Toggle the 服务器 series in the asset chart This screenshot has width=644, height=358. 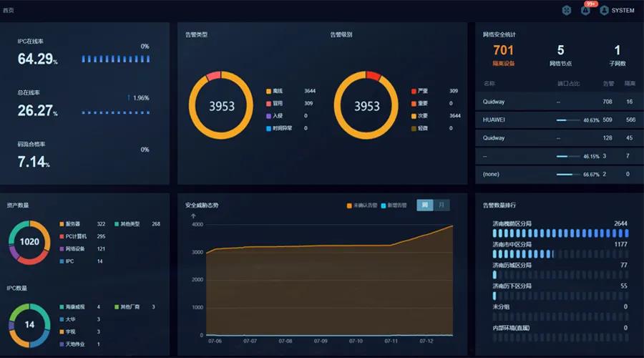pos(60,224)
